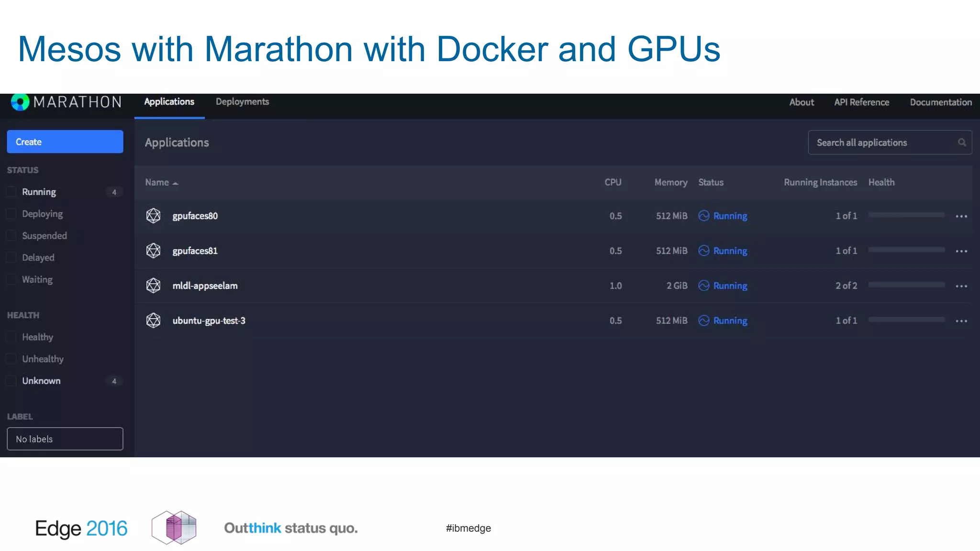Viewport: 980px width, 551px height.
Task: Open the No labels dropdown
Action: (65, 439)
